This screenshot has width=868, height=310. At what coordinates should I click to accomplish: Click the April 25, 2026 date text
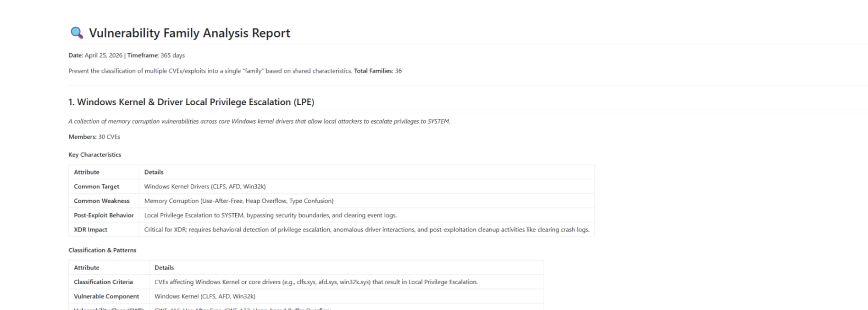[103, 55]
